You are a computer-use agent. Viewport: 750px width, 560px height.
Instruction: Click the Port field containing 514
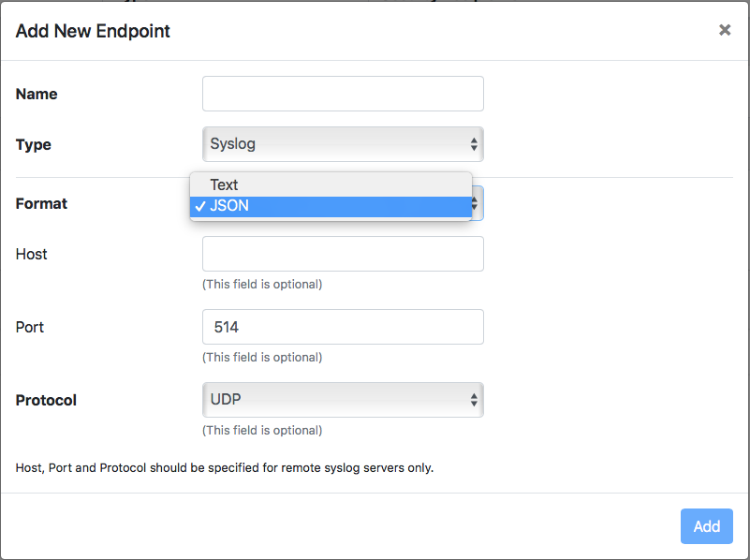343,327
